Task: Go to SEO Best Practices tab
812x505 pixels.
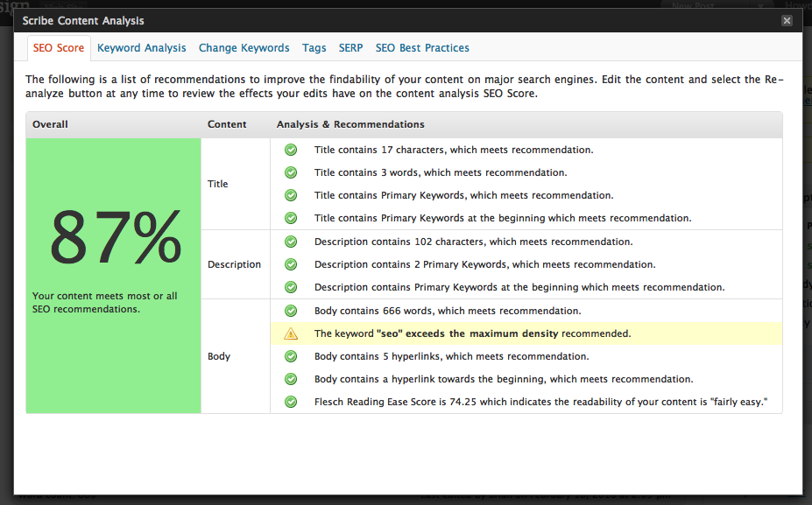Action: [x=422, y=48]
